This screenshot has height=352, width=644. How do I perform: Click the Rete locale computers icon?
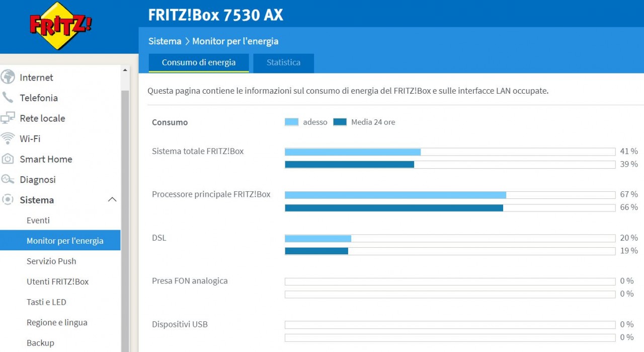point(8,118)
